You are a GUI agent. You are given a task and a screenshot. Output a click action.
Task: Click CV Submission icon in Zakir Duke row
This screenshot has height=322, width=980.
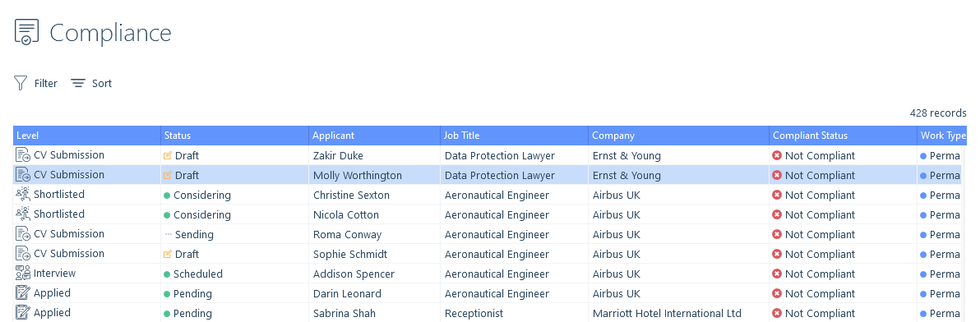[x=22, y=154]
